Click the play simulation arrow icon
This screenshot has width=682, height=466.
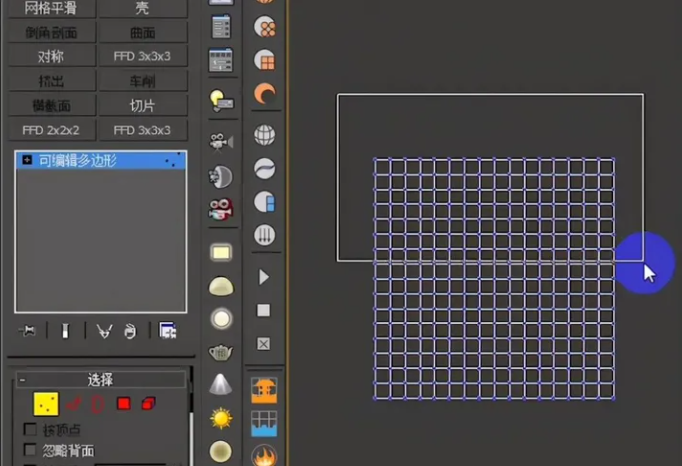[264, 277]
